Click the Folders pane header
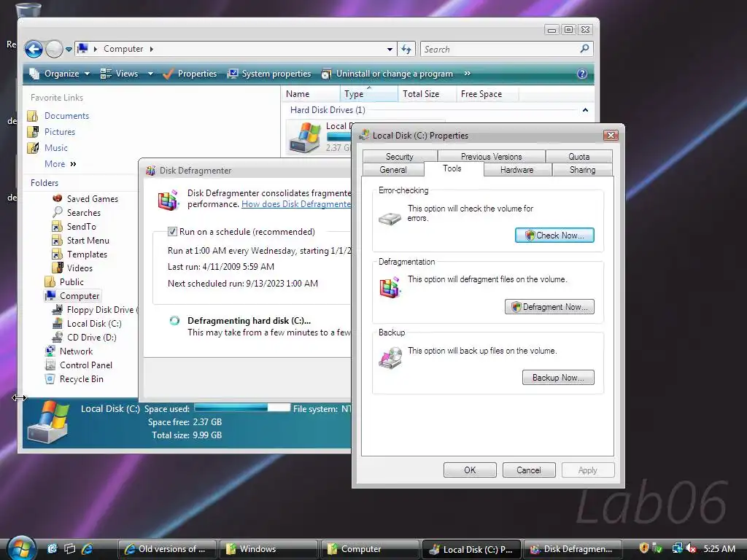Screen dimensions: 747x560 (x=44, y=183)
